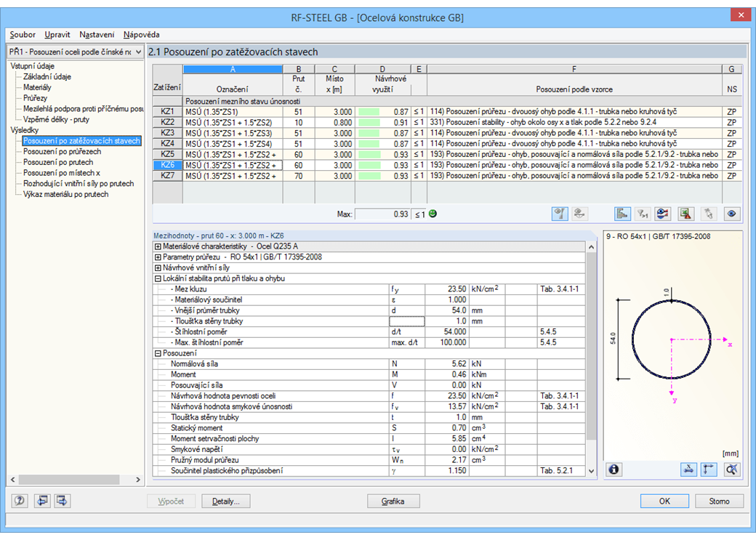This screenshot has height=540, width=756.
Task: Close the RF-STEEL GB window
Action: pyautogui.click(x=741, y=15)
